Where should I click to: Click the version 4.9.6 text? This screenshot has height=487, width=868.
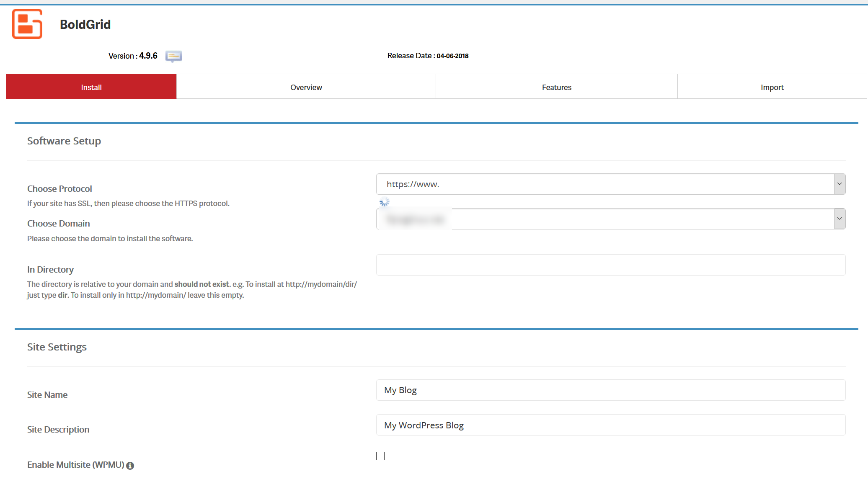click(x=148, y=56)
